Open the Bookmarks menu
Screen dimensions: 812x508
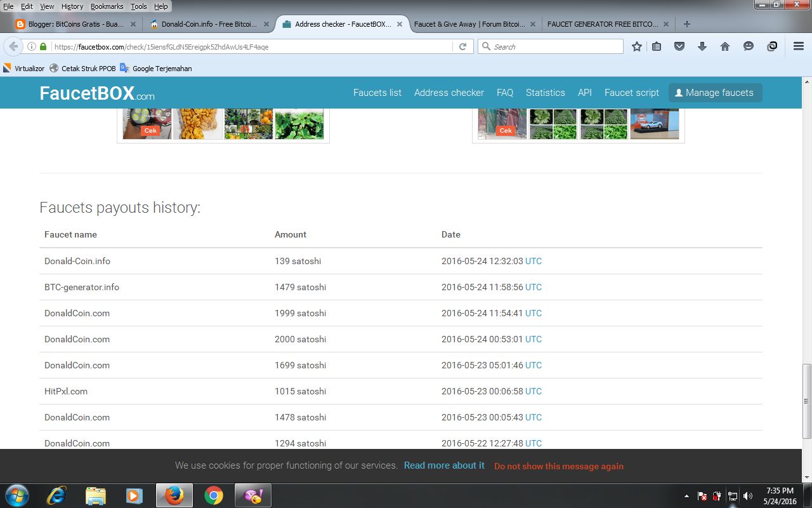107,6
